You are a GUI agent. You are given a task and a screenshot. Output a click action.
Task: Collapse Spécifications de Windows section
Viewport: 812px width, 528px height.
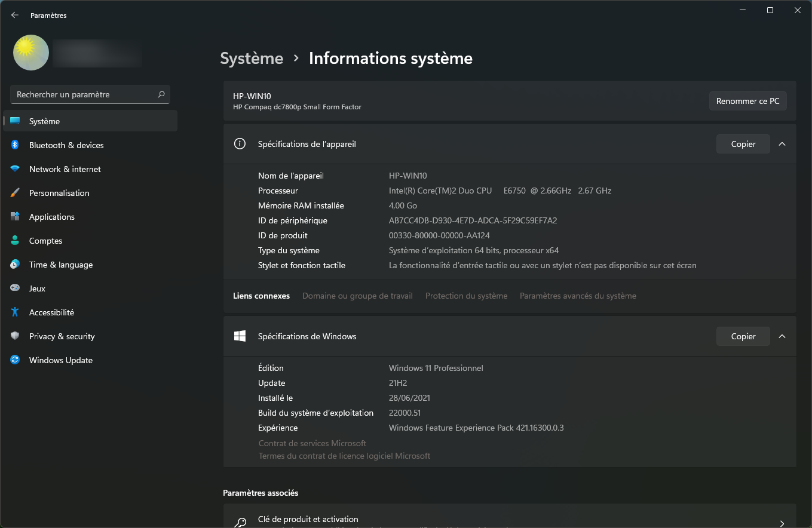coord(782,336)
